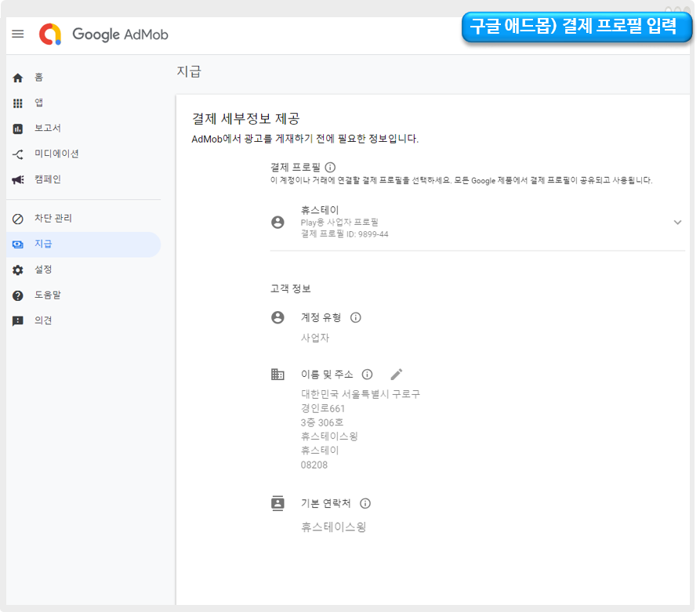The image size is (700, 612).
Task: Click the info icon next to 결제 프로필
Action: 330,167
